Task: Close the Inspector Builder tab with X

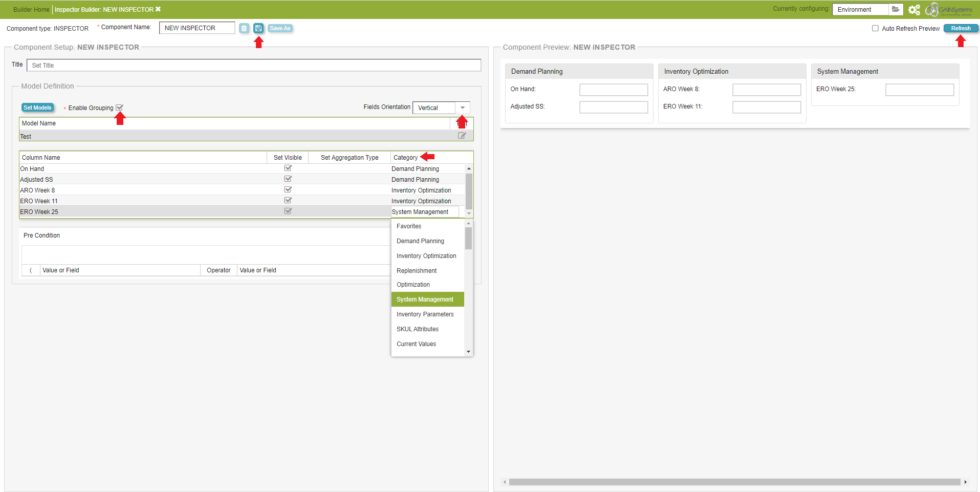Action: 158,9
